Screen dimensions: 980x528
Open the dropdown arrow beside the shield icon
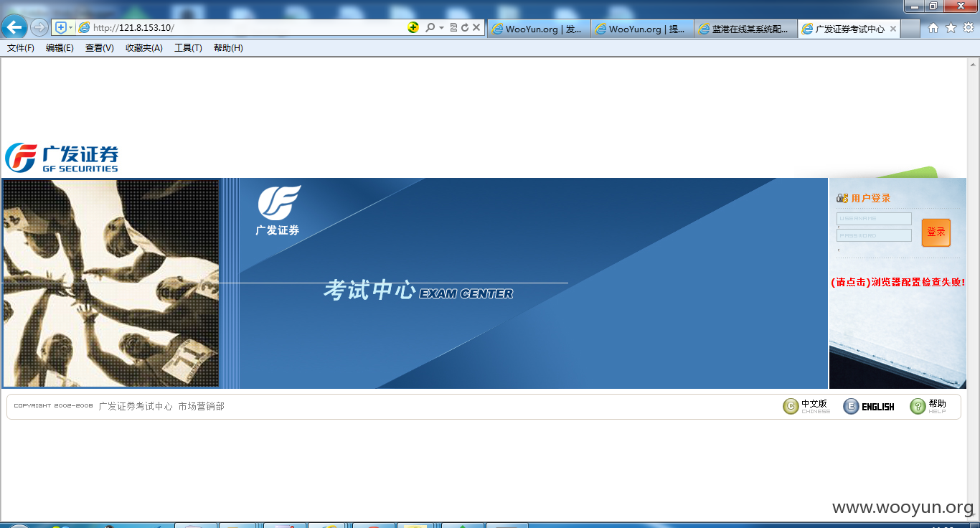pos(70,27)
